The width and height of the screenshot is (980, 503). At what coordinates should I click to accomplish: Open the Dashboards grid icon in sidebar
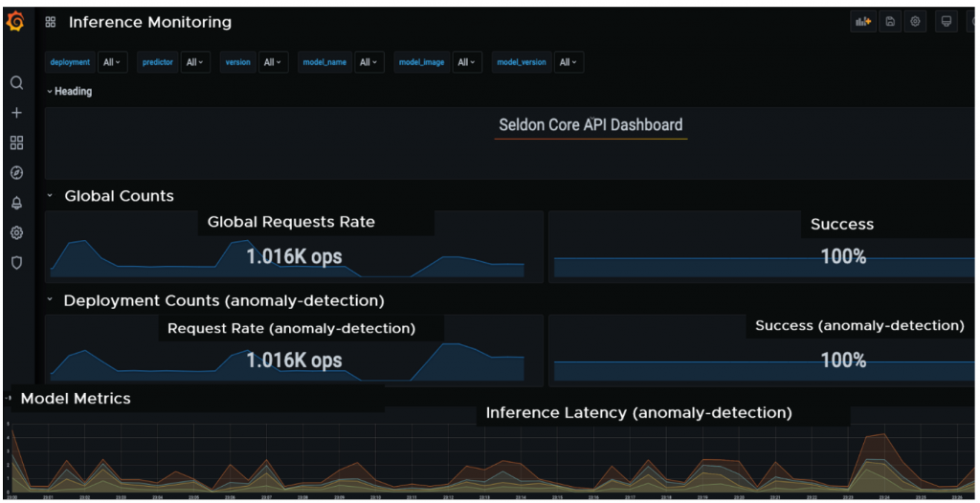coord(17,142)
